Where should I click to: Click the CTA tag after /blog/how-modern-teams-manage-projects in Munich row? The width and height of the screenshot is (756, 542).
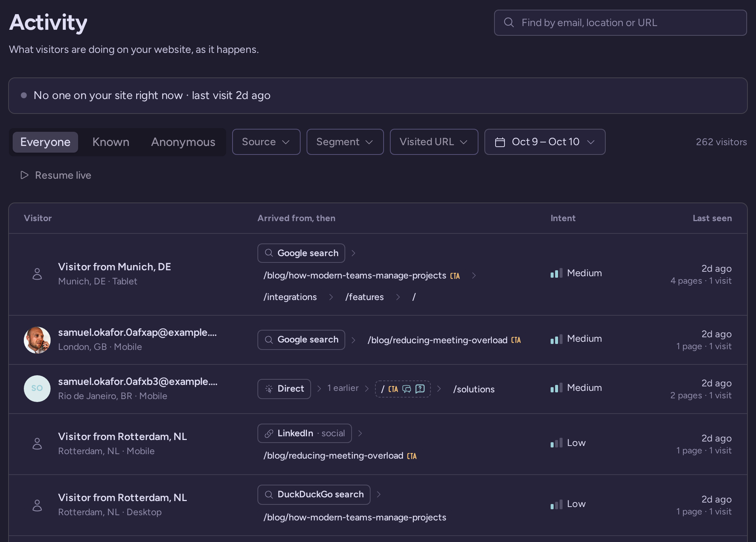coord(455,276)
